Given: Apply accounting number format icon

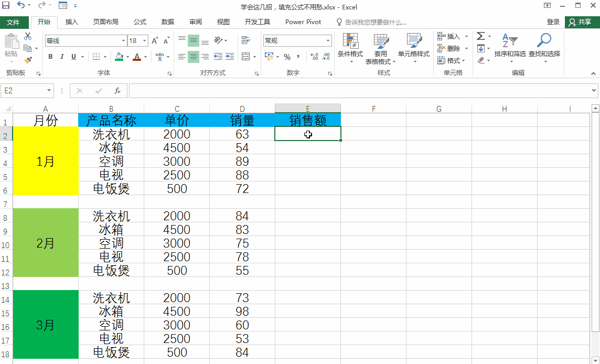Looking at the screenshot, I should [x=270, y=57].
